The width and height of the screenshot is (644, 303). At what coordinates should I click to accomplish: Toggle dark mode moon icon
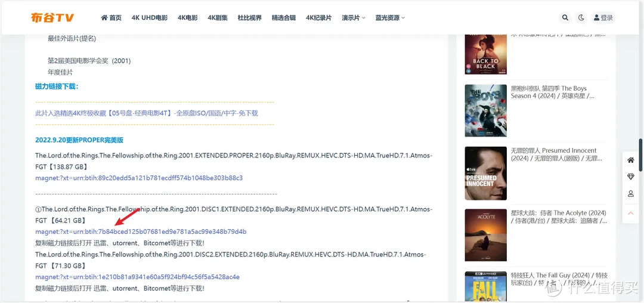click(x=581, y=18)
